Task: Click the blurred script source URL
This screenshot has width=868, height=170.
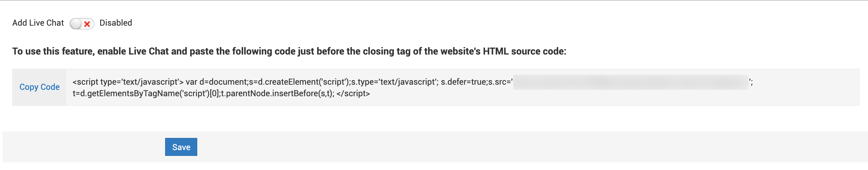Action: click(630, 82)
